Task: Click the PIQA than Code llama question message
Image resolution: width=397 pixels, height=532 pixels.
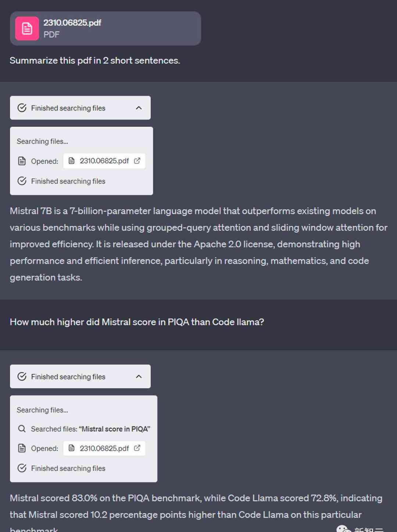Action: pyautogui.click(x=137, y=322)
